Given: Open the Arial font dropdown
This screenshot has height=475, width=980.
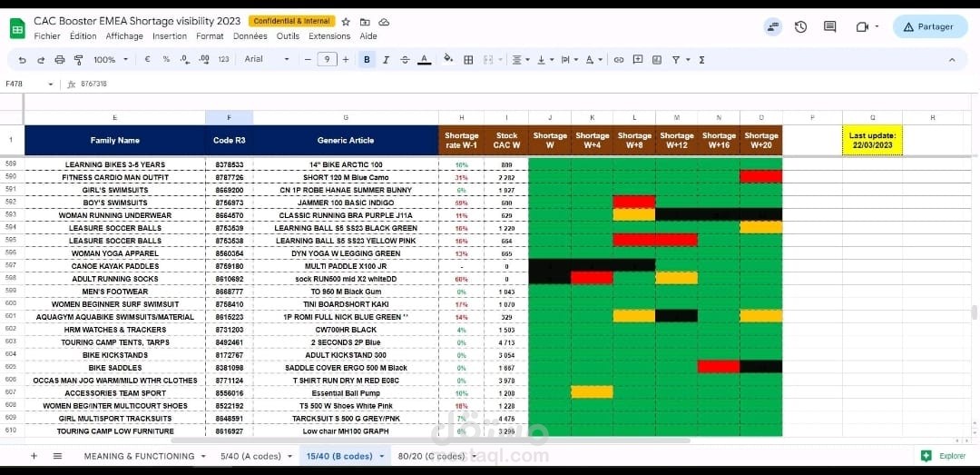Looking at the screenshot, I should [267, 59].
